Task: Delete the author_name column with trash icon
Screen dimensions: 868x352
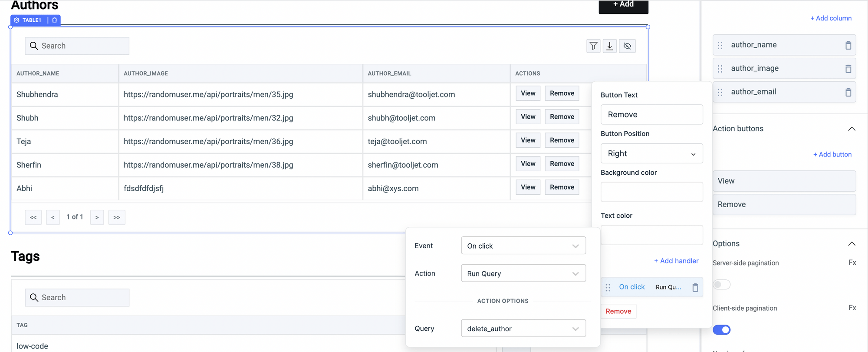Action: tap(848, 45)
